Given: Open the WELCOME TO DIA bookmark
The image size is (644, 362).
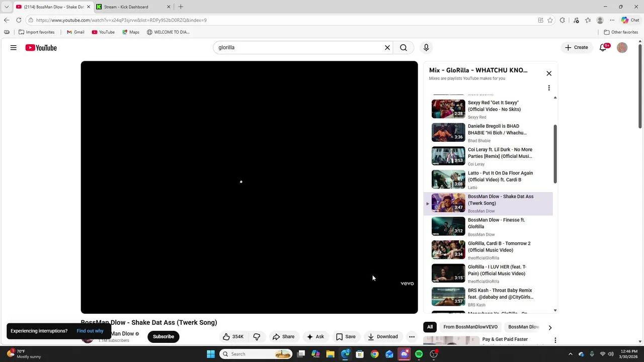Looking at the screenshot, I should pos(168,32).
